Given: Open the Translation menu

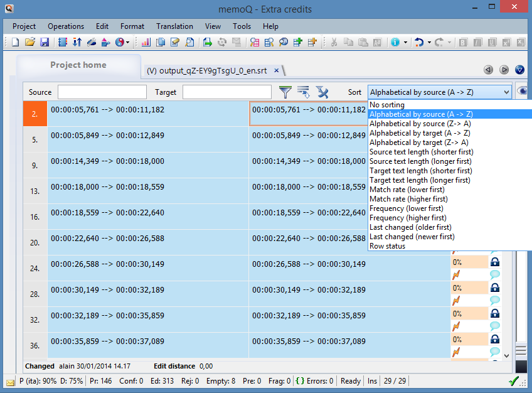Looking at the screenshot, I should (174, 26).
